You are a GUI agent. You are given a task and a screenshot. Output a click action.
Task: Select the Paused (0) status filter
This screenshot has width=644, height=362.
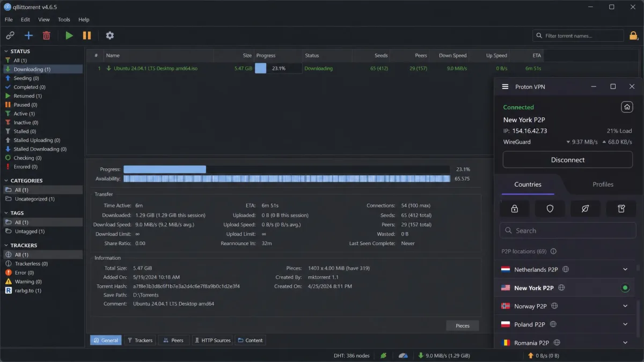[x=43, y=105]
